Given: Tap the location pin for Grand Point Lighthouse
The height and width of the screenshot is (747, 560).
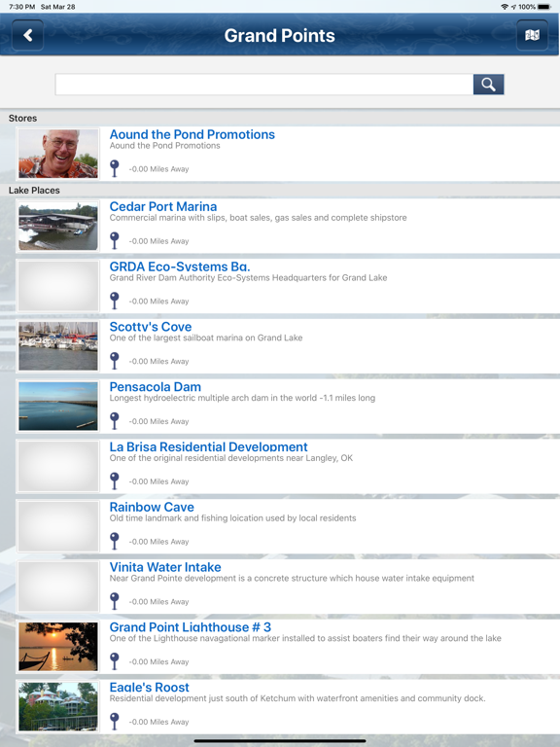Looking at the screenshot, I should click(115, 660).
